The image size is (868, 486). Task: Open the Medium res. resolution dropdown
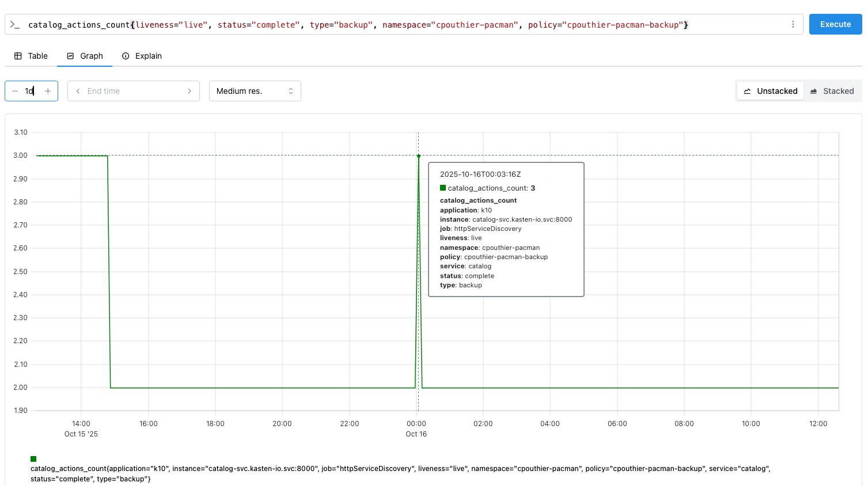coord(248,91)
